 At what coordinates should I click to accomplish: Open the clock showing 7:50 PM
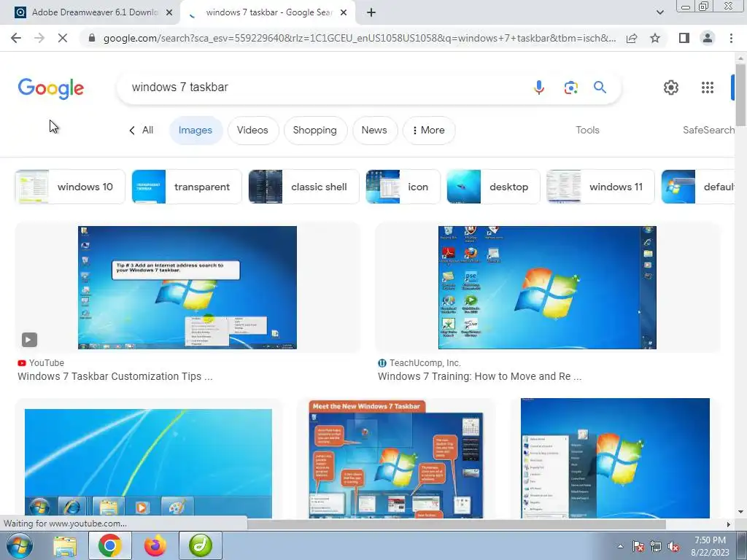[710, 546]
